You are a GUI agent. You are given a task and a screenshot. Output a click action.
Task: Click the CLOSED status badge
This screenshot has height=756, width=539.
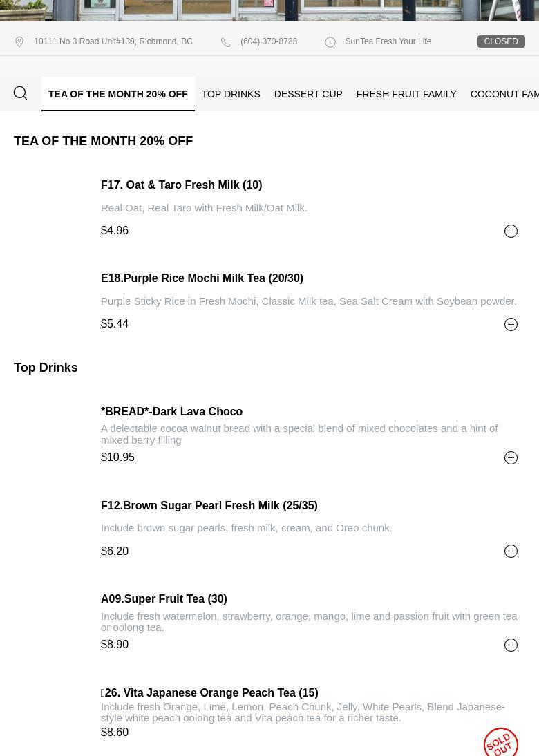[x=501, y=41]
